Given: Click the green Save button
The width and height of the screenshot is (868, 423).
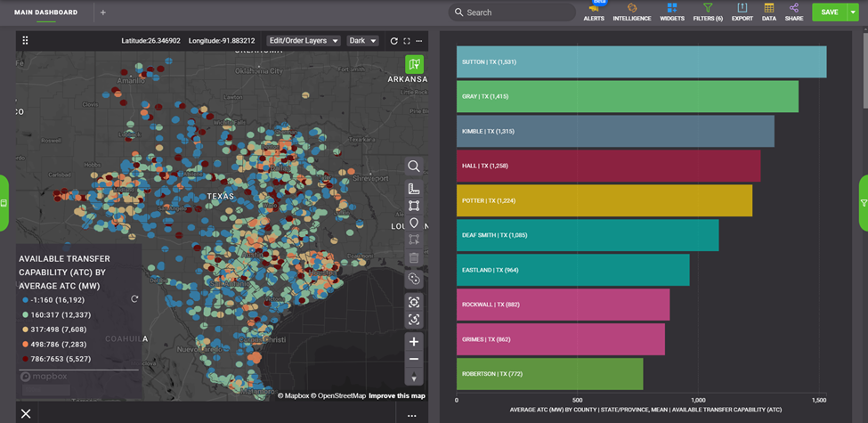Looking at the screenshot, I should 829,12.
